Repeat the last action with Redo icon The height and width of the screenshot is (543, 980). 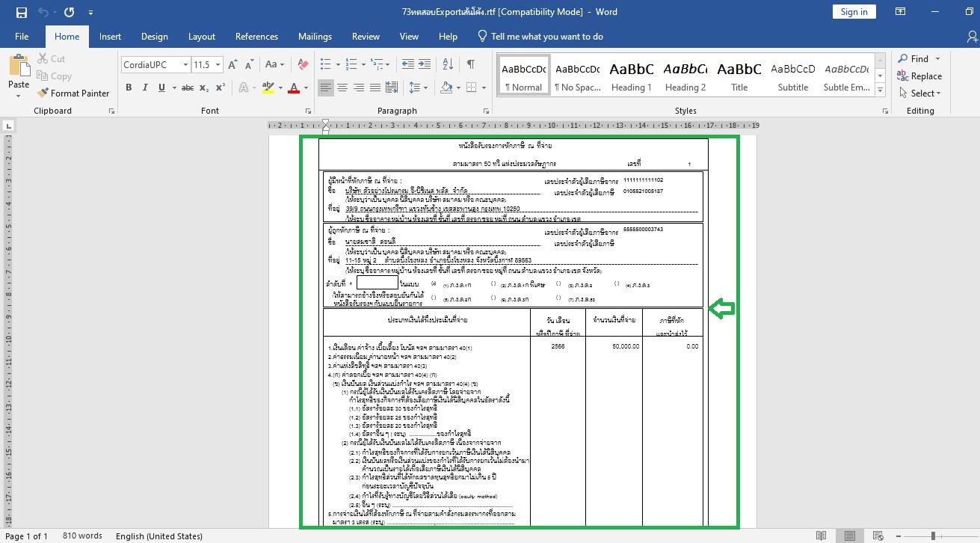click(70, 12)
